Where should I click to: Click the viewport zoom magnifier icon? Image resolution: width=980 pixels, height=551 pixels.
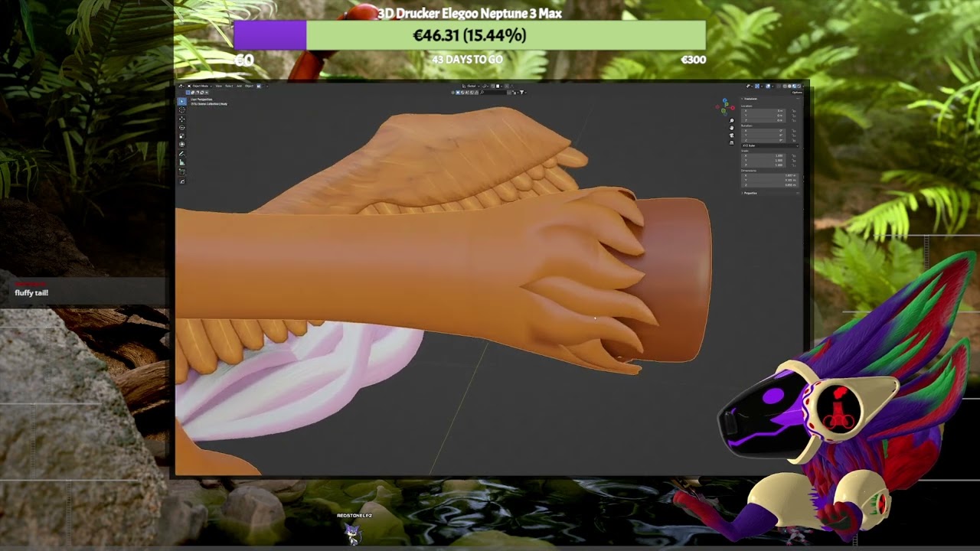732,120
